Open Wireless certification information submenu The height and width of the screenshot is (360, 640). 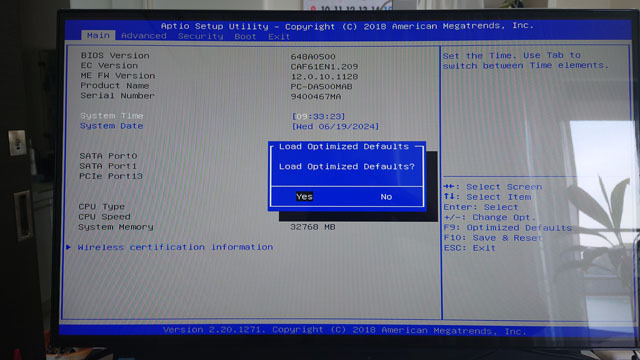175,247
